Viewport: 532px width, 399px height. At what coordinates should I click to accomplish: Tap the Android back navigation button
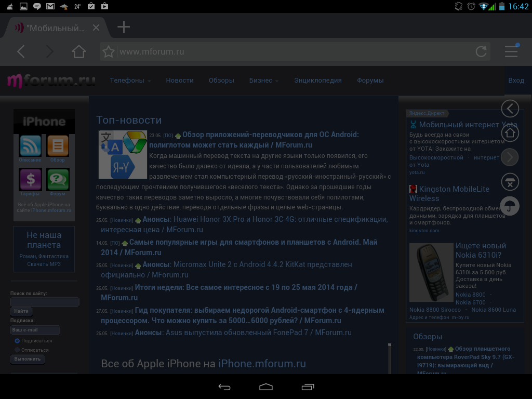coord(224,387)
